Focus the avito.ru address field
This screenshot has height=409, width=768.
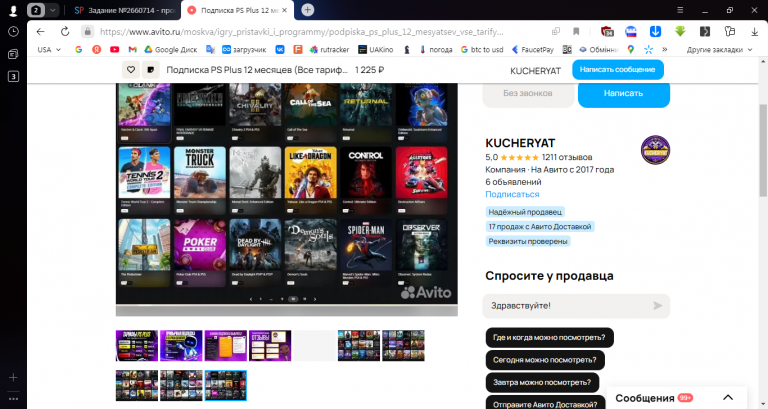(301, 31)
